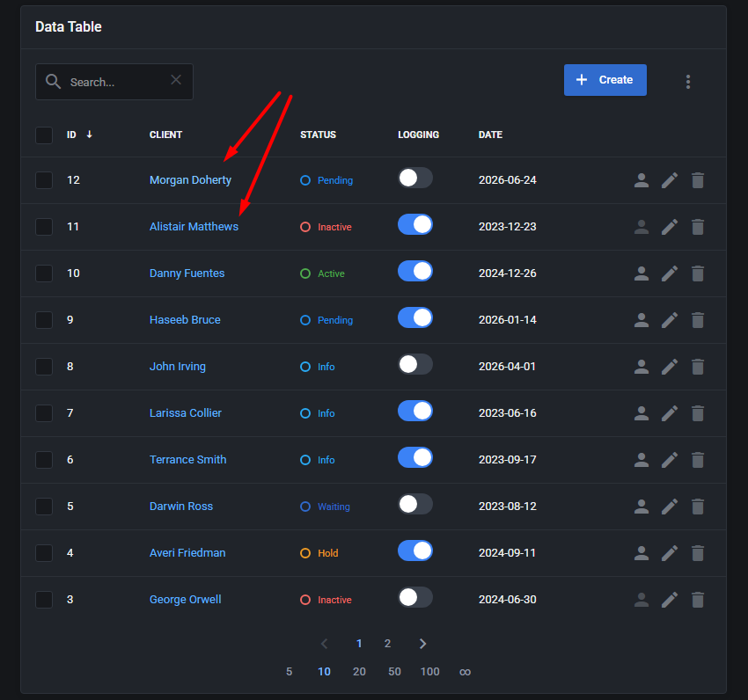Open user profile for John Irving row
Screen dimensions: 748x700
pyautogui.click(x=642, y=367)
